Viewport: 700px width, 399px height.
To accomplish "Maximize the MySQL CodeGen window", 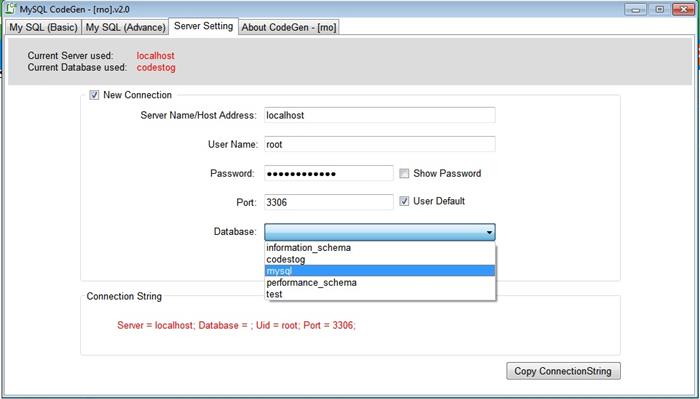I will coord(659,9).
